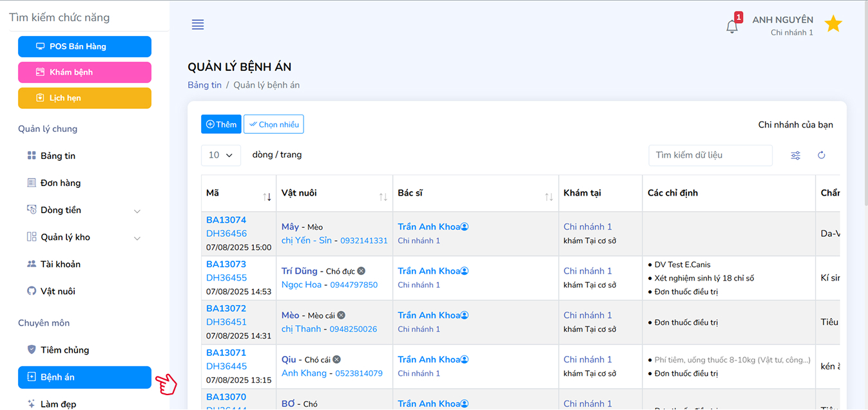
Task: Click the gray icon next to Trí Dũng
Action: (x=362, y=271)
